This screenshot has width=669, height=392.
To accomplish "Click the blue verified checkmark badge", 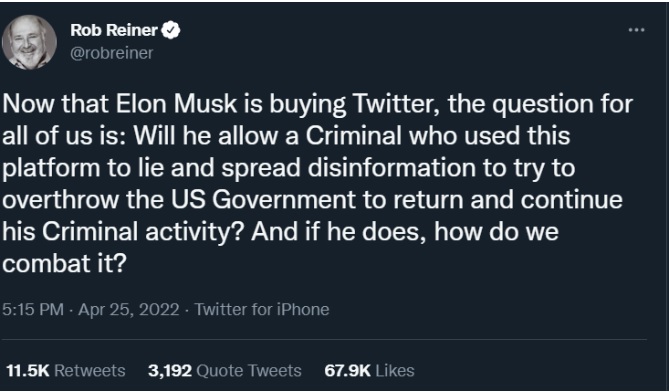I will click(171, 30).
